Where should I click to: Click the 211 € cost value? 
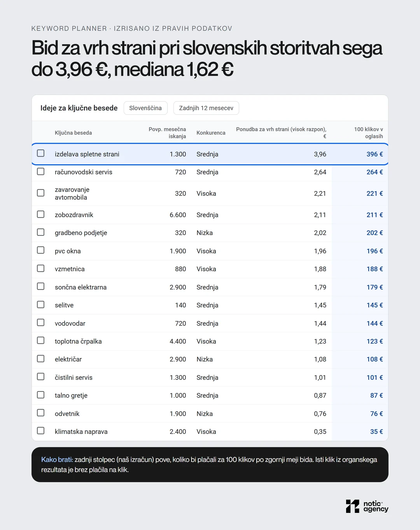pos(374,215)
